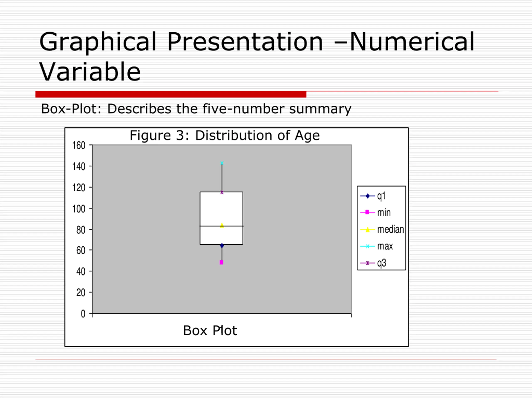Click the purple asterisk q3 legend marker
532x399 pixels.
point(367,263)
